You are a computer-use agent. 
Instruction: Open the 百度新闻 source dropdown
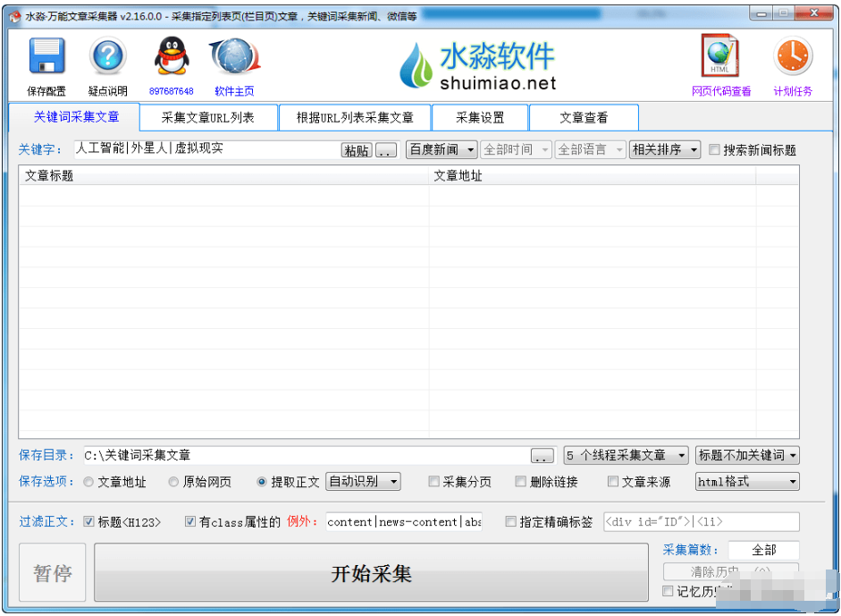click(441, 149)
